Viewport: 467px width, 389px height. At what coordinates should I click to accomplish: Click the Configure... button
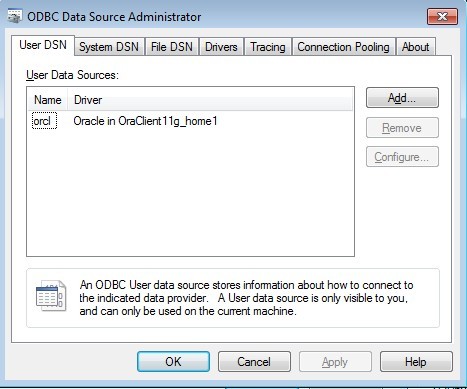[x=402, y=157]
